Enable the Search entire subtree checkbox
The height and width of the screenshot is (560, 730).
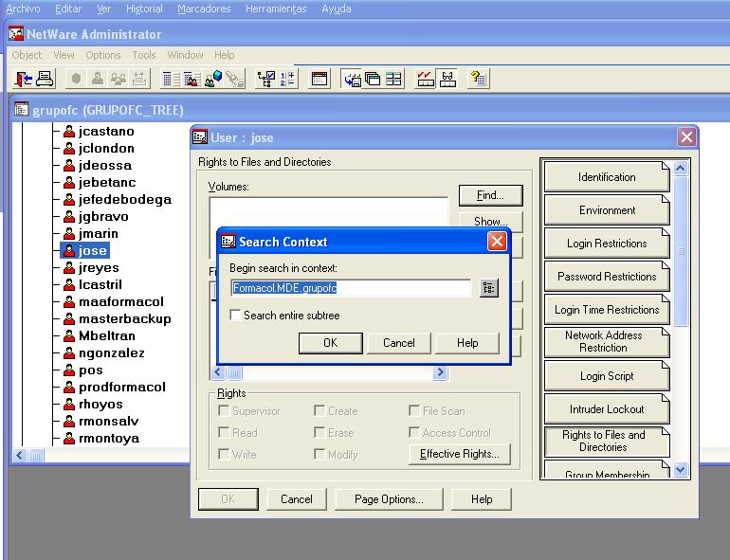(235, 315)
